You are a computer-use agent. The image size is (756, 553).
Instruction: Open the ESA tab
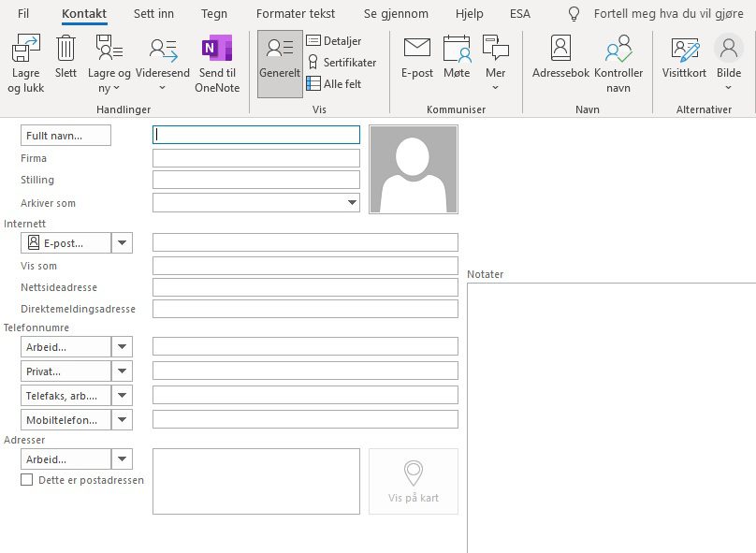(x=520, y=13)
